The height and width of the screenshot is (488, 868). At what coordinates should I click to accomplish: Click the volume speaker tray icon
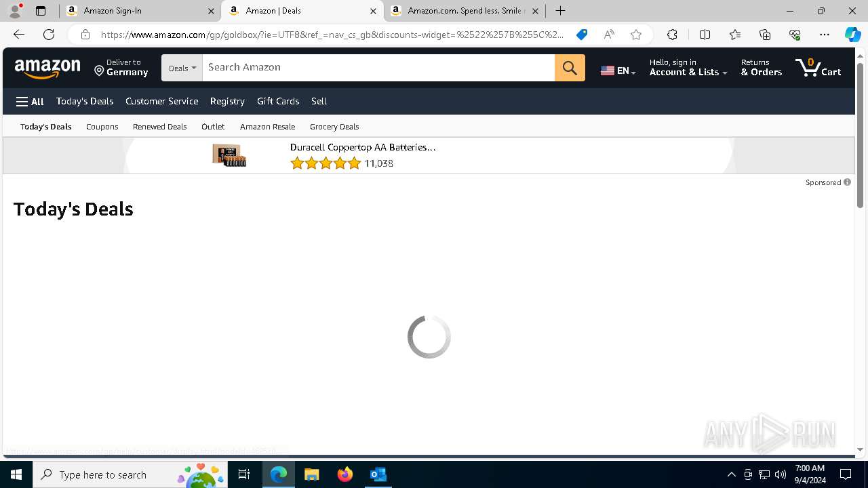(x=781, y=474)
